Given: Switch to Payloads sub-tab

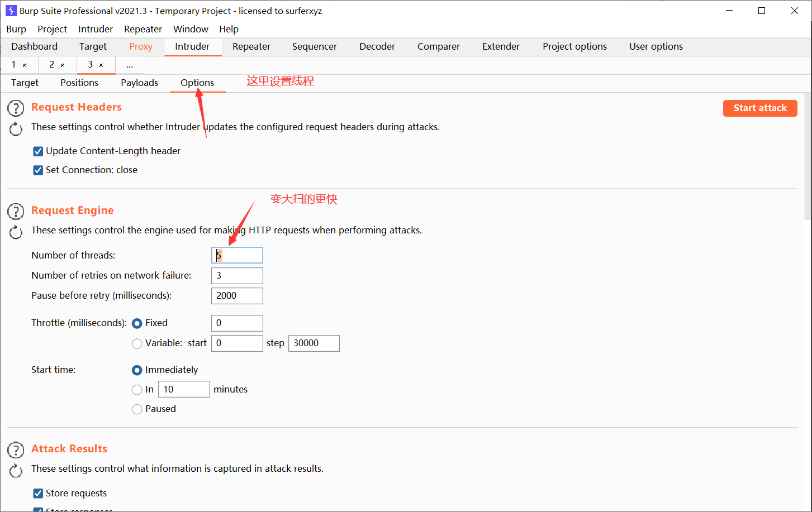Looking at the screenshot, I should click(140, 83).
